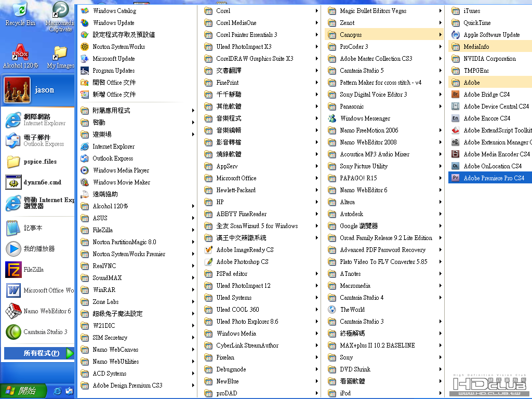Image resolution: width=532 pixels, height=399 pixels.
Task: Open Adobe Bridge CS4 icon
Action: click(x=455, y=95)
